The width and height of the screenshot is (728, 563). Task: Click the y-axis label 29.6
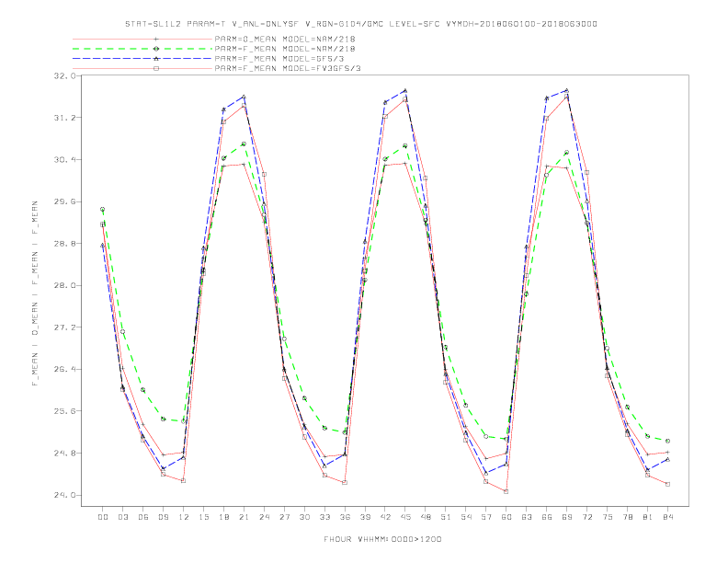tap(64, 201)
